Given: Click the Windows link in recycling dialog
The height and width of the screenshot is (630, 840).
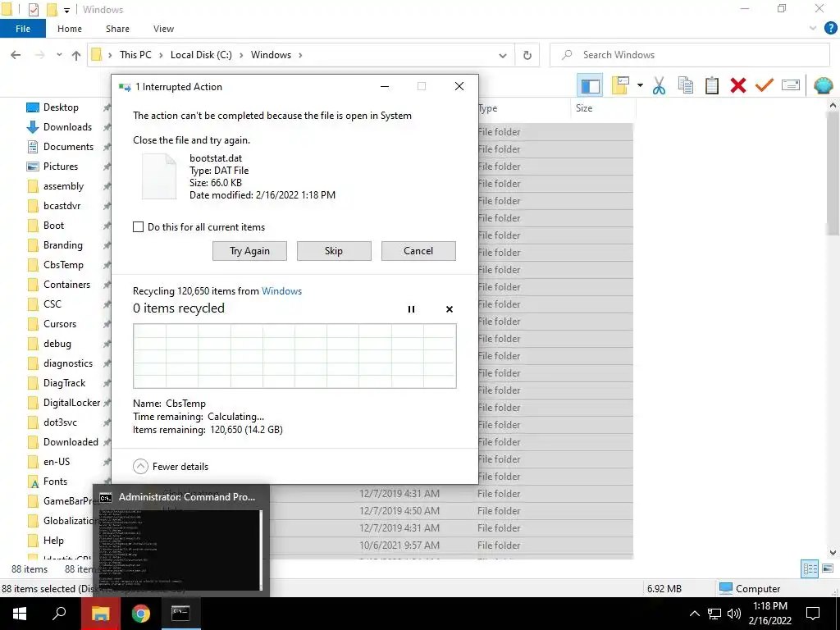Looking at the screenshot, I should (282, 291).
